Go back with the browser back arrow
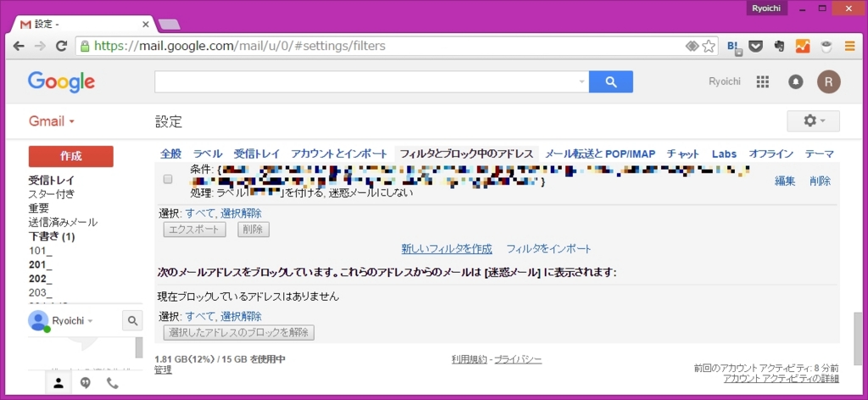This screenshot has height=400, width=868. pyautogui.click(x=19, y=46)
